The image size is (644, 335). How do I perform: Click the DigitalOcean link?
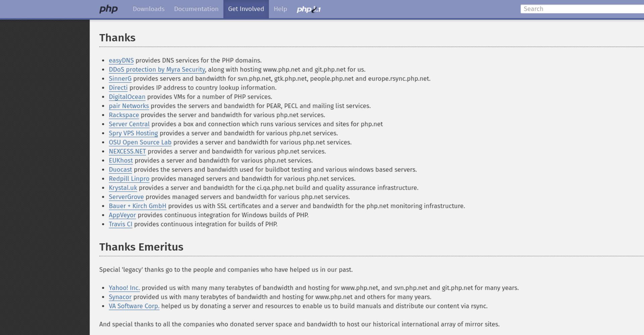click(127, 97)
